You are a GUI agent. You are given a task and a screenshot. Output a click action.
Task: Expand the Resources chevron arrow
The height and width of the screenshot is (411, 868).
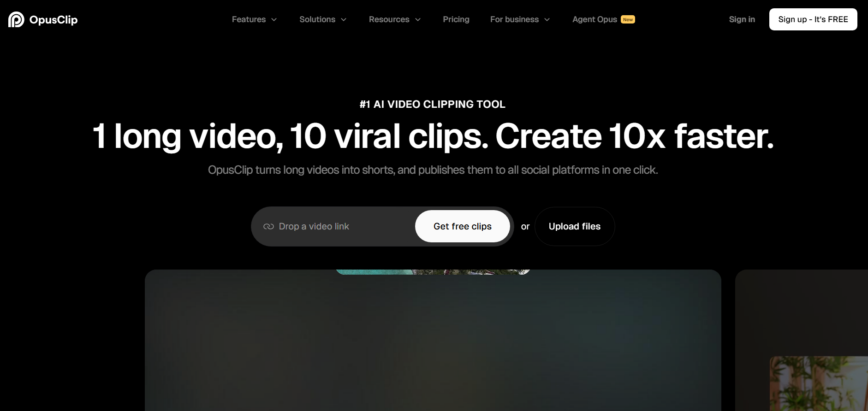(x=418, y=19)
